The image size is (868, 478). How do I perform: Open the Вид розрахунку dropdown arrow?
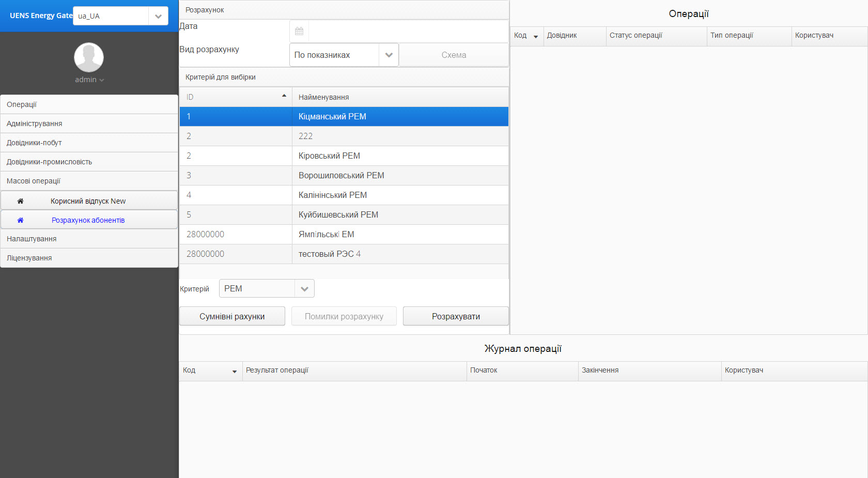click(389, 55)
